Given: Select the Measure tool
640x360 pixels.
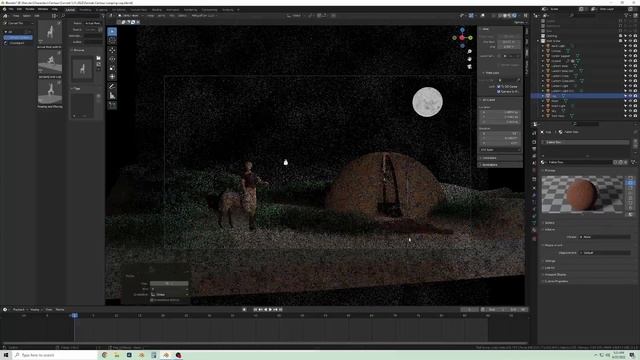Looking at the screenshot, I should click(x=112, y=96).
